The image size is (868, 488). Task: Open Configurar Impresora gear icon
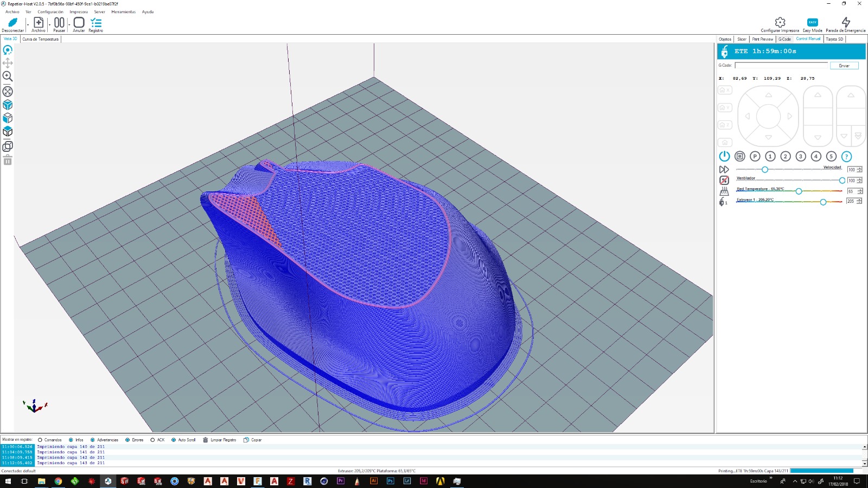coord(780,22)
